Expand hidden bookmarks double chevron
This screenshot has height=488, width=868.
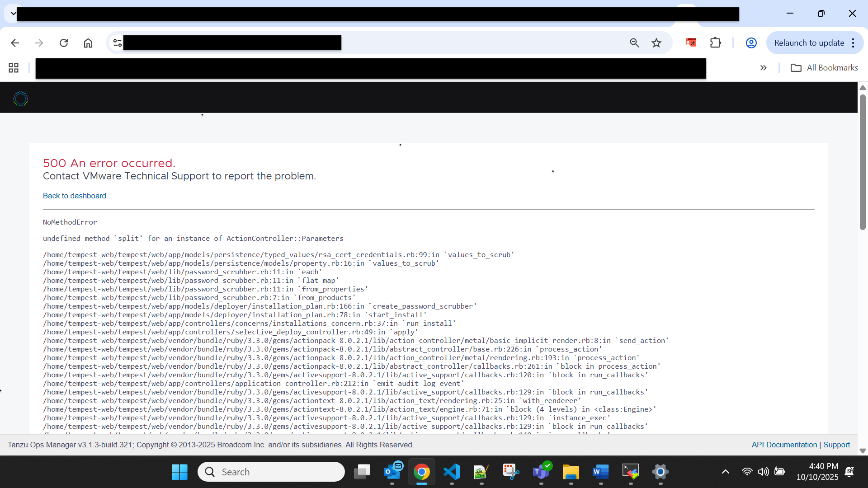(x=764, y=68)
